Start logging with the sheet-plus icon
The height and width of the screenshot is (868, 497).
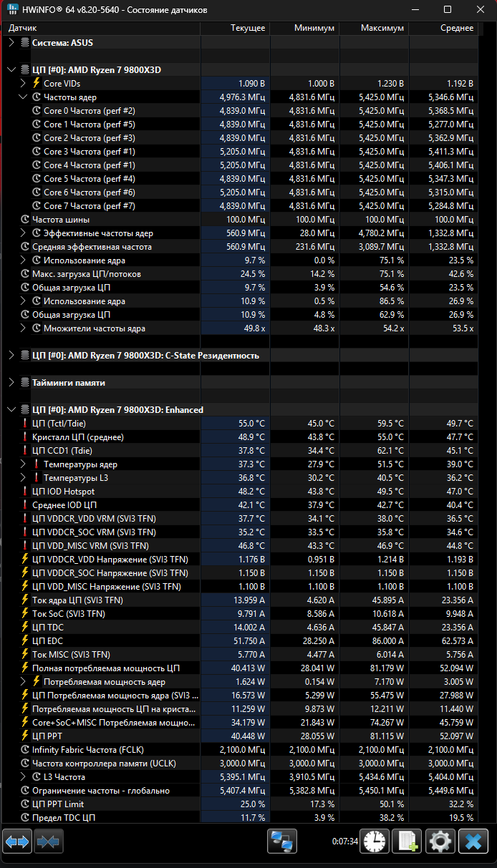click(x=407, y=841)
